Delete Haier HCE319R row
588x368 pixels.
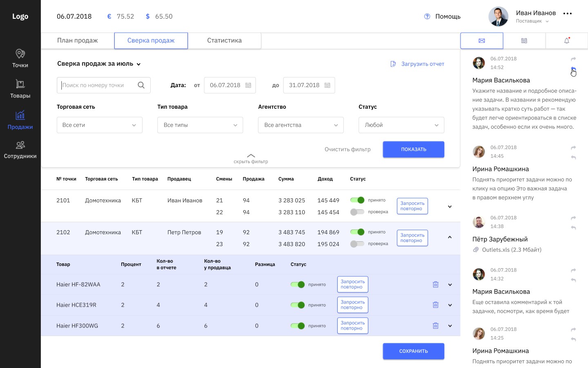[436, 305]
